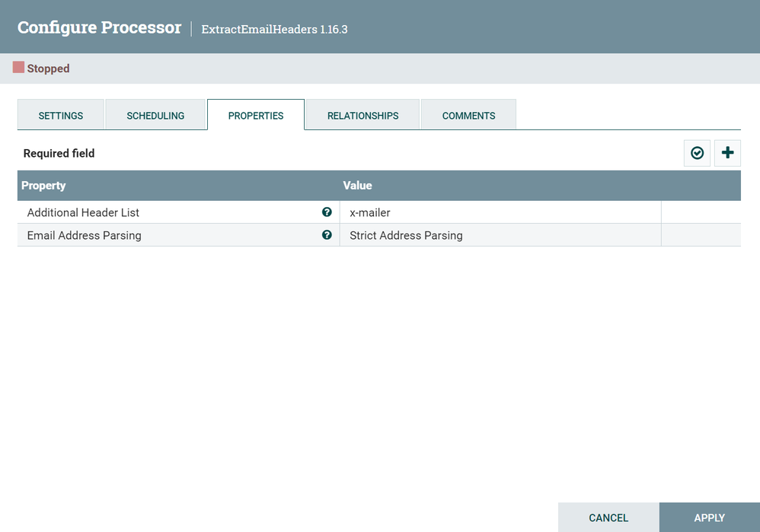This screenshot has width=760, height=532.
Task: Select the Email Address Parsing property name
Action: [x=85, y=235]
